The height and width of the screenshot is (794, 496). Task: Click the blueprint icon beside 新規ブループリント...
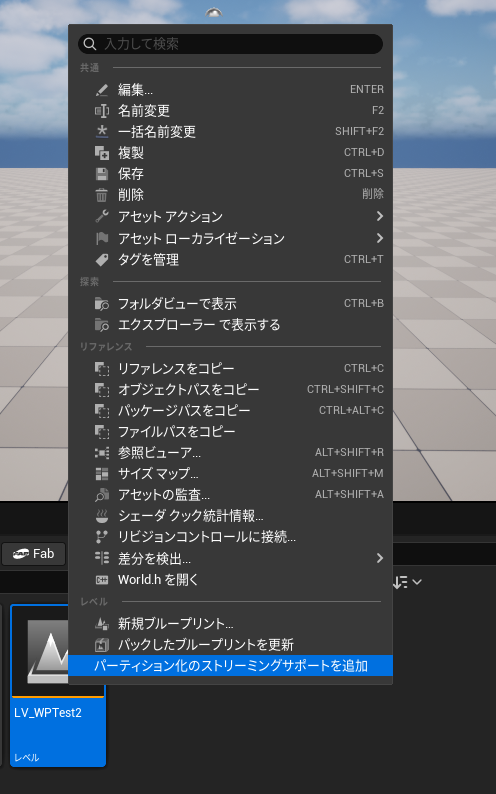point(102,623)
